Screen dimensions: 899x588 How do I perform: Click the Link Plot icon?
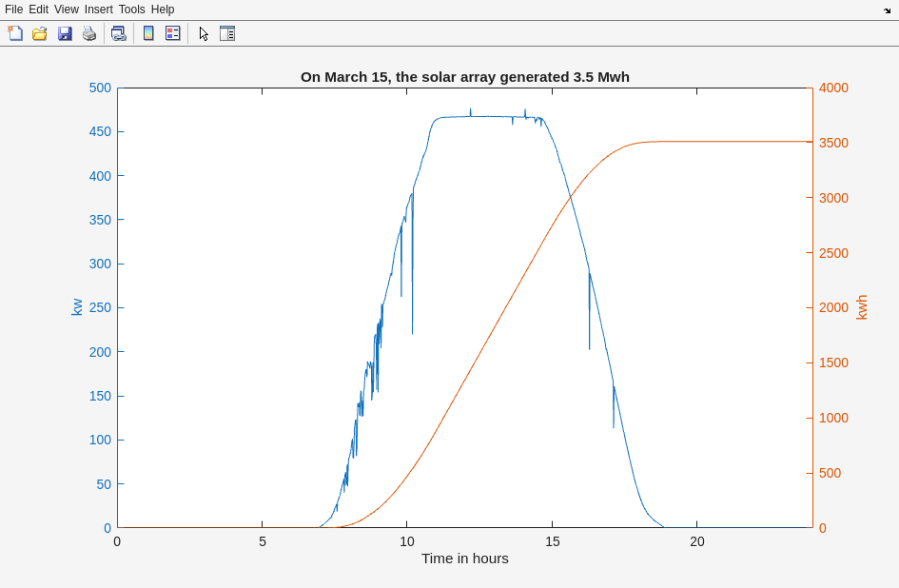(x=118, y=33)
